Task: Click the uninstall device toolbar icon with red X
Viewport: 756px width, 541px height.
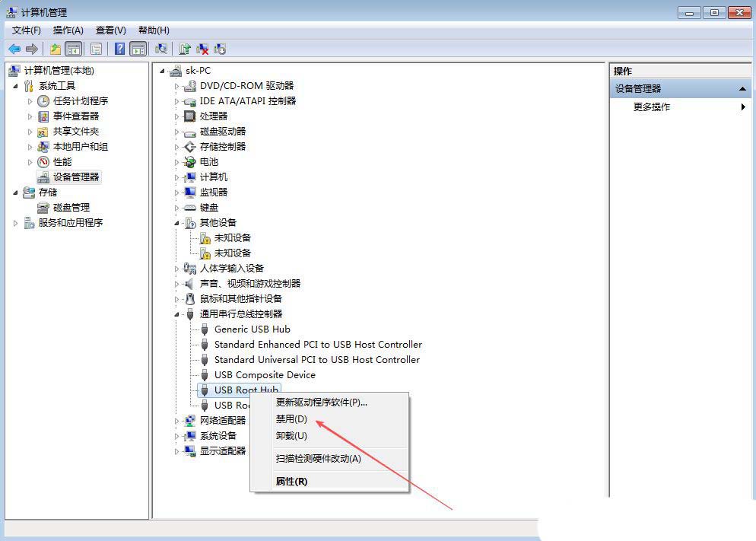Action: click(x=202, y=49)
